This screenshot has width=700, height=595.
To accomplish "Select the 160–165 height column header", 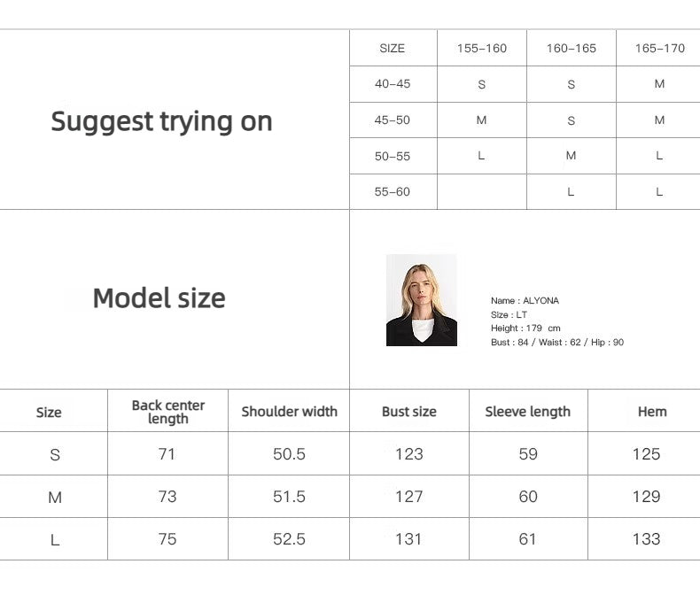I will [x=572, y=49].
